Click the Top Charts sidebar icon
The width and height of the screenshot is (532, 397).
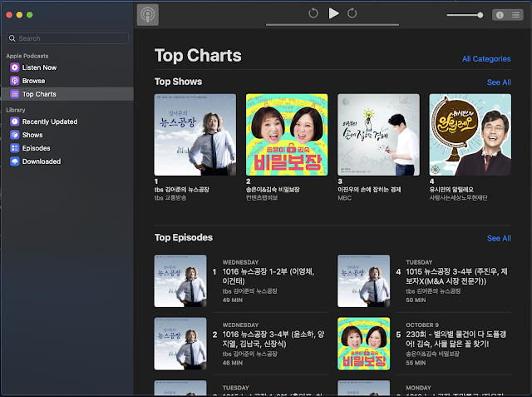click(15, 94)
